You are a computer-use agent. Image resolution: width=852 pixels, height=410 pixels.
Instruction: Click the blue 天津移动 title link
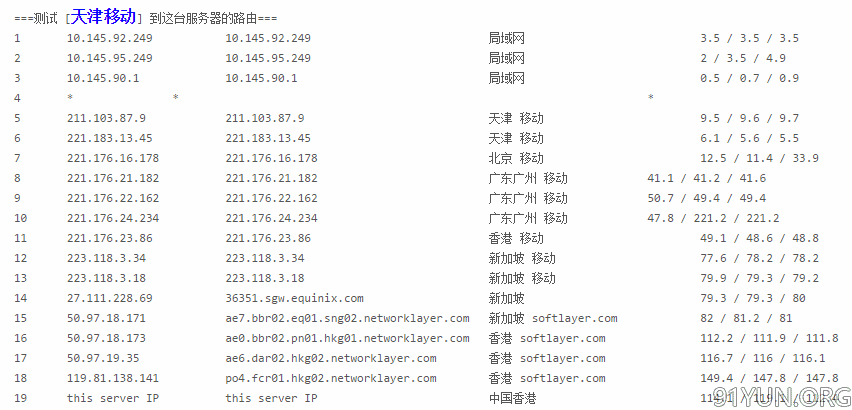(103, 17)
